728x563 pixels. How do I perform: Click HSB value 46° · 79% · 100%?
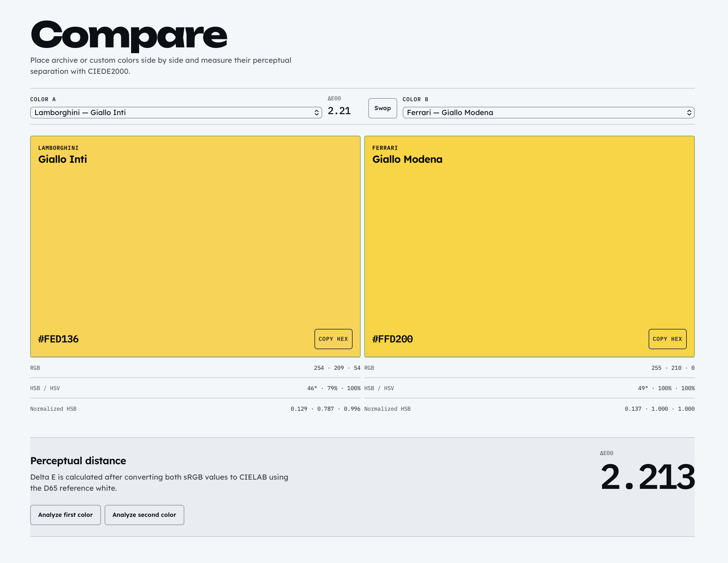coord(334,388)
